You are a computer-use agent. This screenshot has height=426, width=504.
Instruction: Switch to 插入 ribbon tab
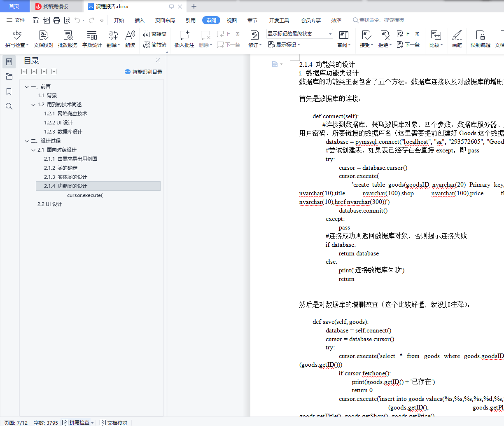[x=140, y=20]
